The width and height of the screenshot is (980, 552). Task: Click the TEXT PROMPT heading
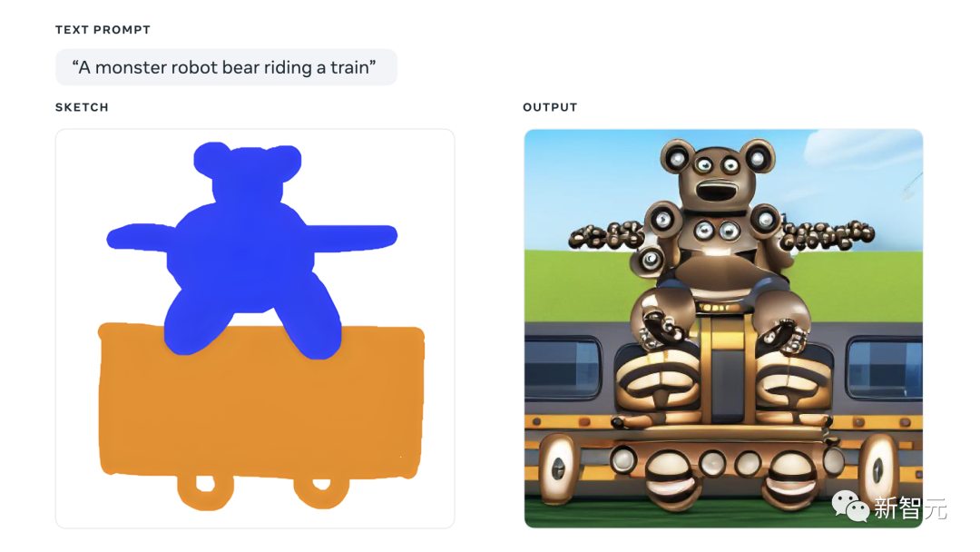(x=103, y=30)
